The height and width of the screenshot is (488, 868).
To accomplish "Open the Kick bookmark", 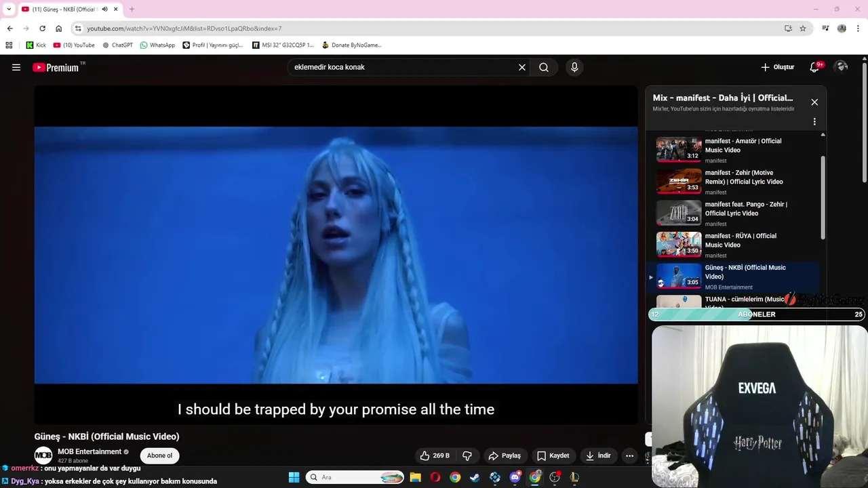I will pos(36,45).
